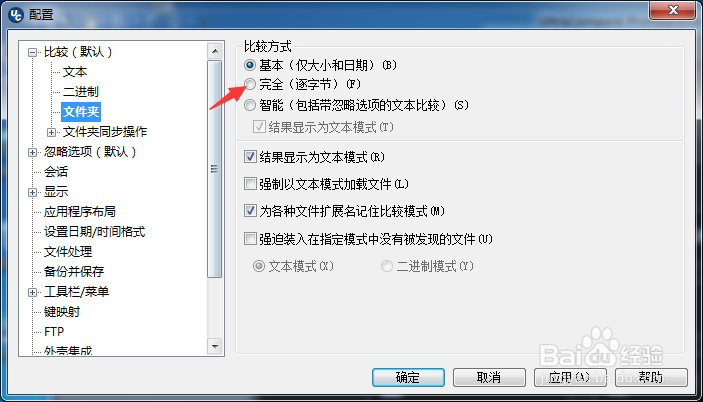Click the tree scrollbar down arrow
This screenshot has width=703, height=402.
pyautogui.click(x=215, y=346)
